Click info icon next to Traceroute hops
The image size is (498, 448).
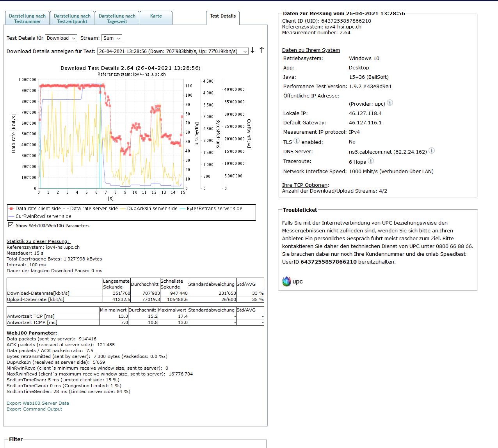pyautogui.click(x=371, y=161)
